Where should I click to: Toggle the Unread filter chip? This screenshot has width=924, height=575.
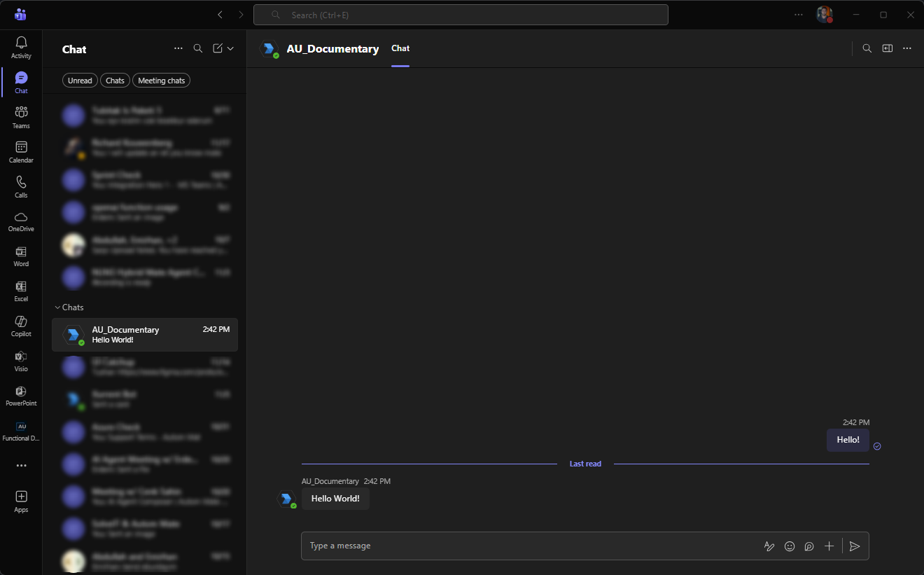tap(80, 81)
